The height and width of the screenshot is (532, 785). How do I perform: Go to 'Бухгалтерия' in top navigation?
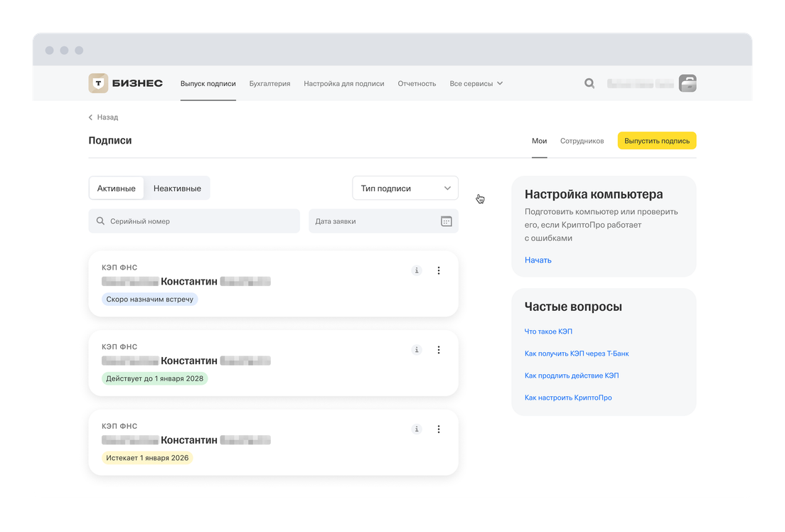point(269,83)
